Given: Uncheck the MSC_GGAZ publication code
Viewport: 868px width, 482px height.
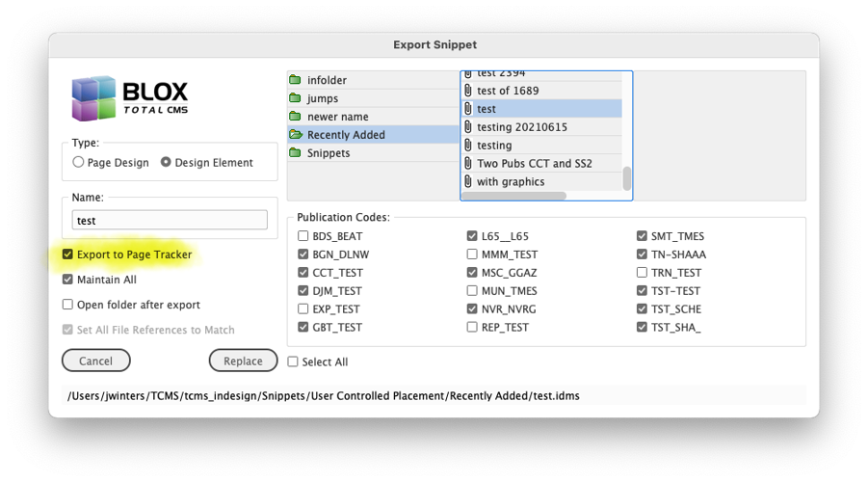Looking at the screenshot, I should pos(472,273).
